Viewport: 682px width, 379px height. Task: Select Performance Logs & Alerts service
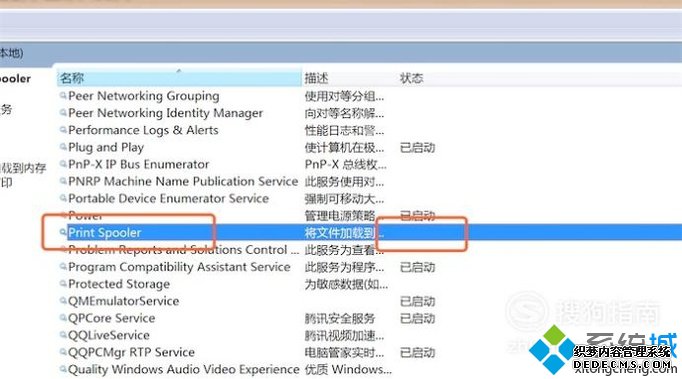pos(143,130)
